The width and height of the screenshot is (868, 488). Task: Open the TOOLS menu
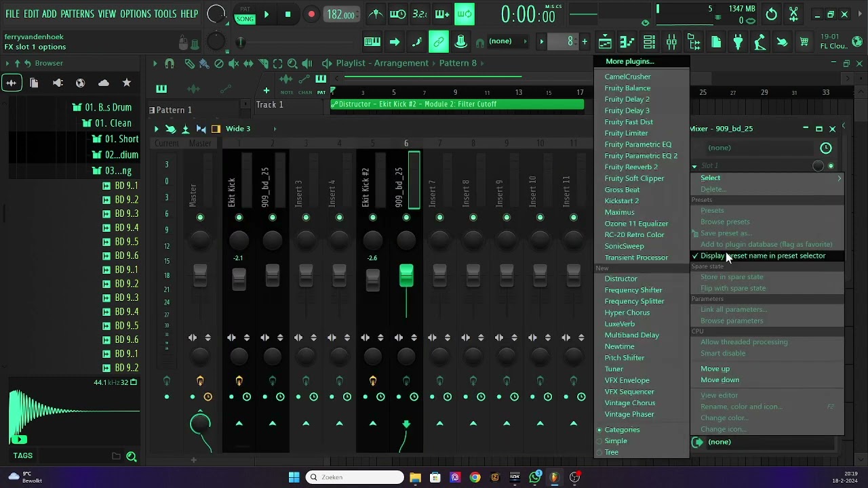(x=165, y=14)
